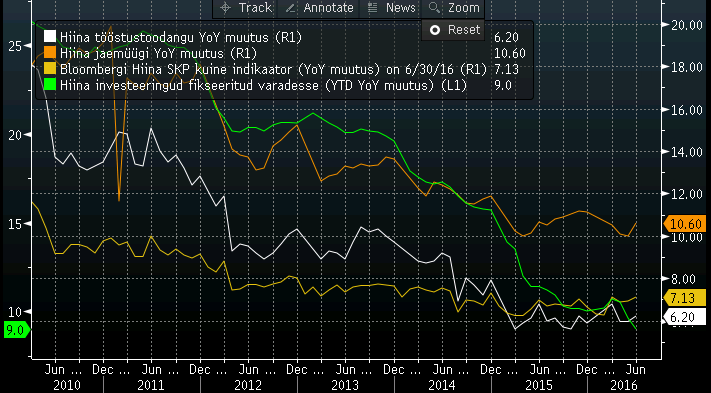Select the Reset radio button
711x393 pixels.
(x=435, y=30)
